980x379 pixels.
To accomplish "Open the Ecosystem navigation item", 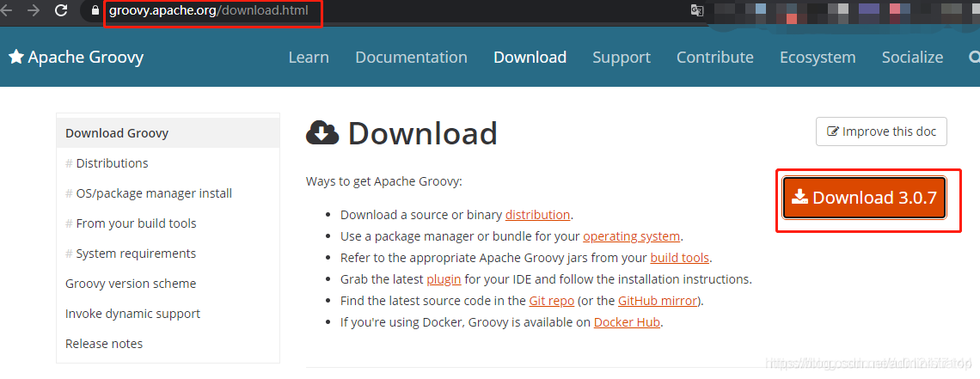I will tap(818, 58).
